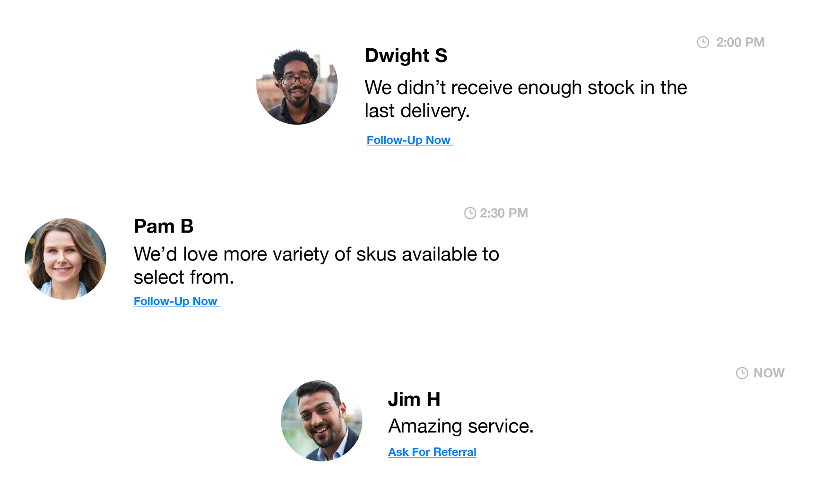The width and height of the screenshot is (814, 504).
Task: Click Follow-Up Now under Pam's message
Action: click(x=176, y=302)
